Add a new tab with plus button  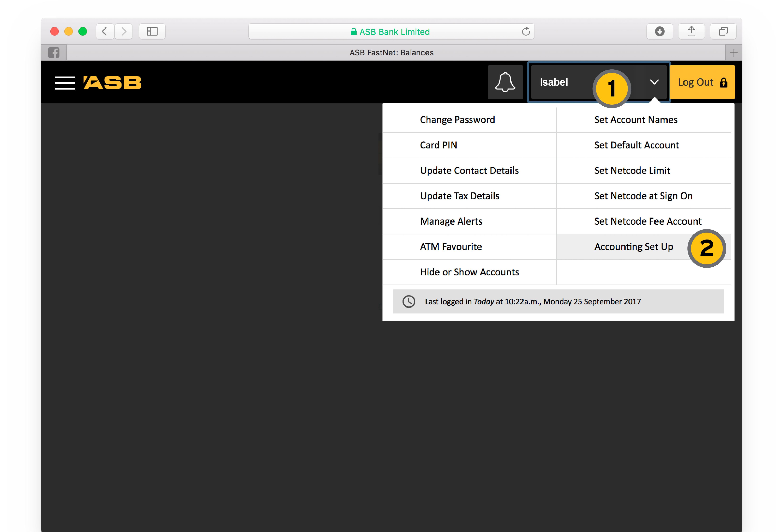734,53
